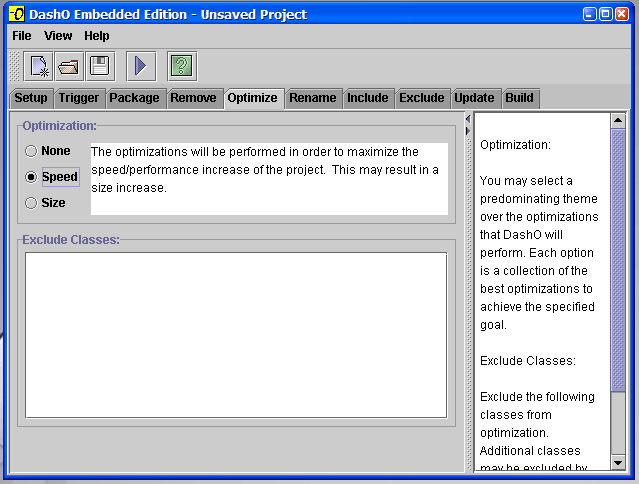Minimize the DashO window

coord(589,14)
